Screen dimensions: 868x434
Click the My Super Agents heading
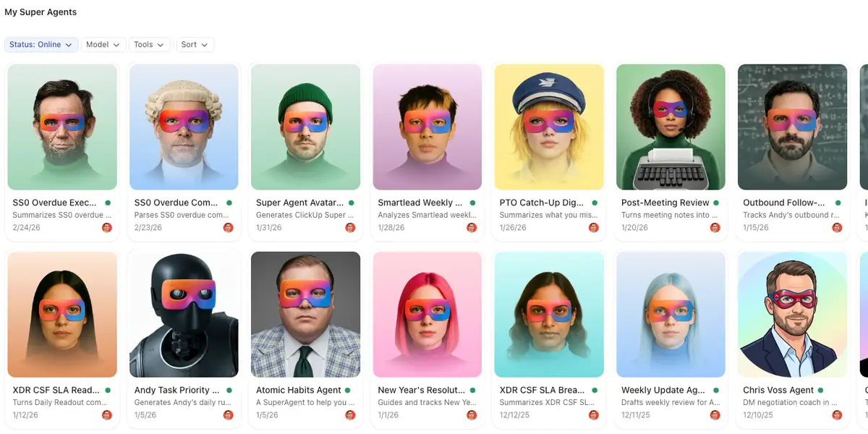(41, 12)
